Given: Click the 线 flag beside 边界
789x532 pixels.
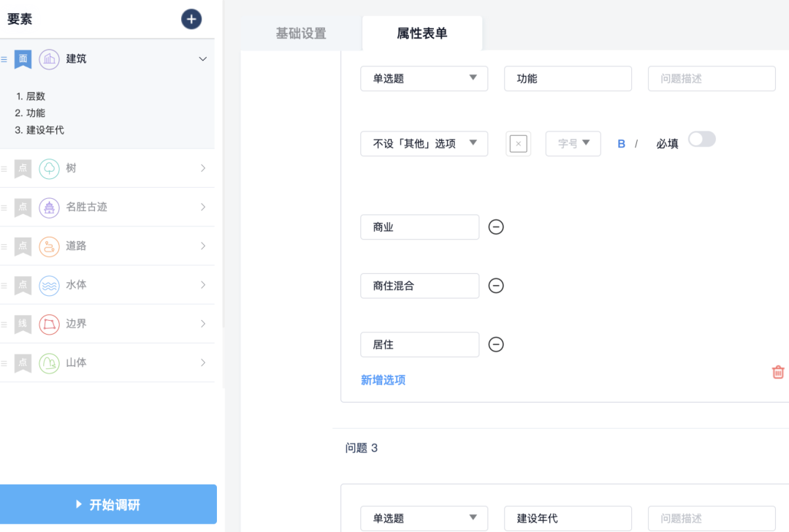Looking at the screenshot, I should (x=23, y=324).
